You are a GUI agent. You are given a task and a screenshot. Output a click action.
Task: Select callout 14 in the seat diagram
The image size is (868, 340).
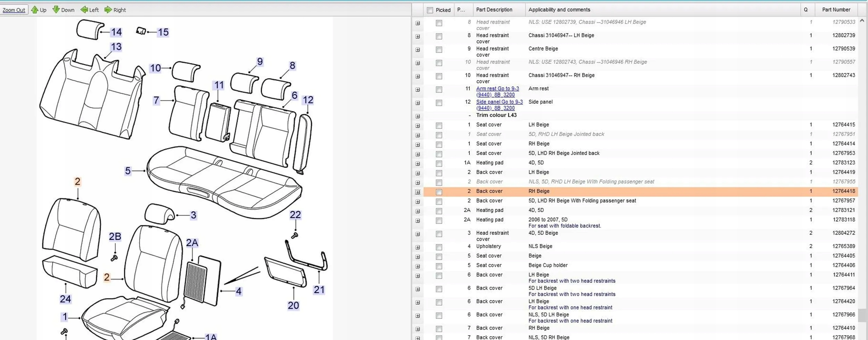tap(116, 32)
